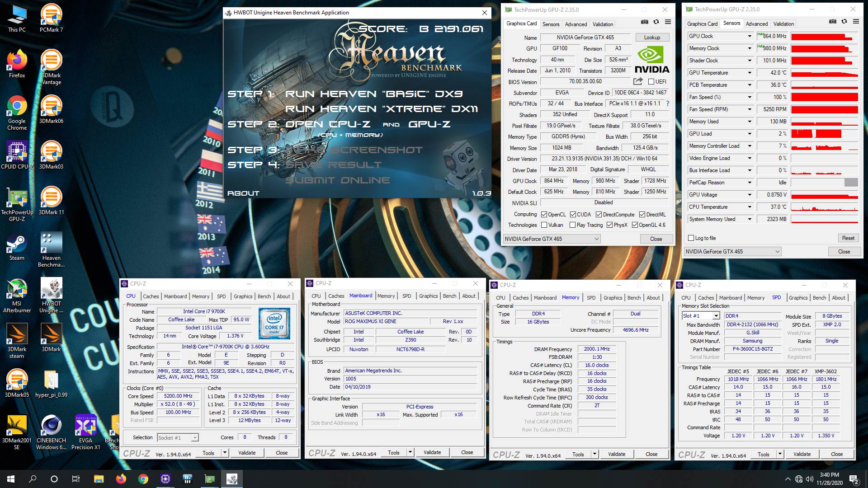Expand the Socket #1 selection dropdown in CPU-Z
This screenshot has width=868, height=488.
(x=194, y=438)
